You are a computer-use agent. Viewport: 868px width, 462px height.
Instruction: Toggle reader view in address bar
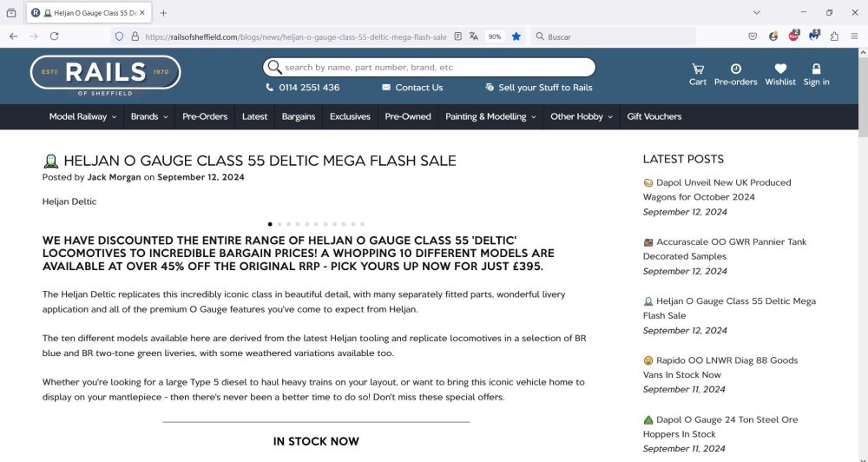coord(457,36)
